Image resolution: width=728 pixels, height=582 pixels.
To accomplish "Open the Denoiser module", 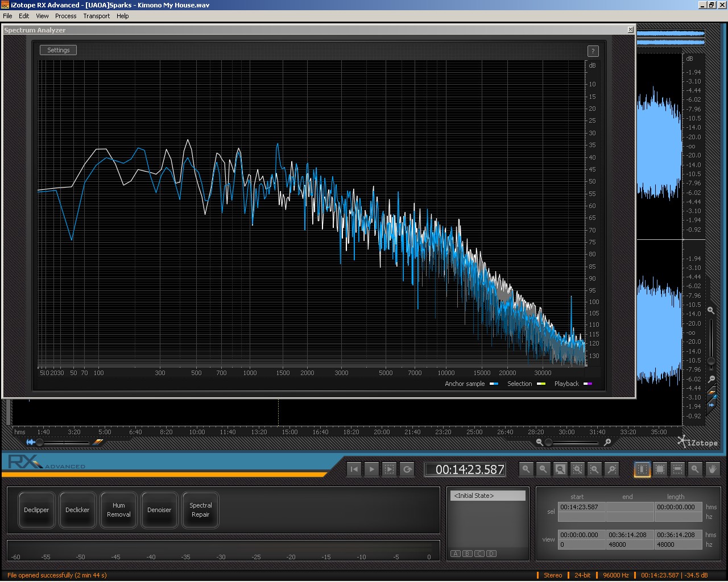I will tap(159, 510).
